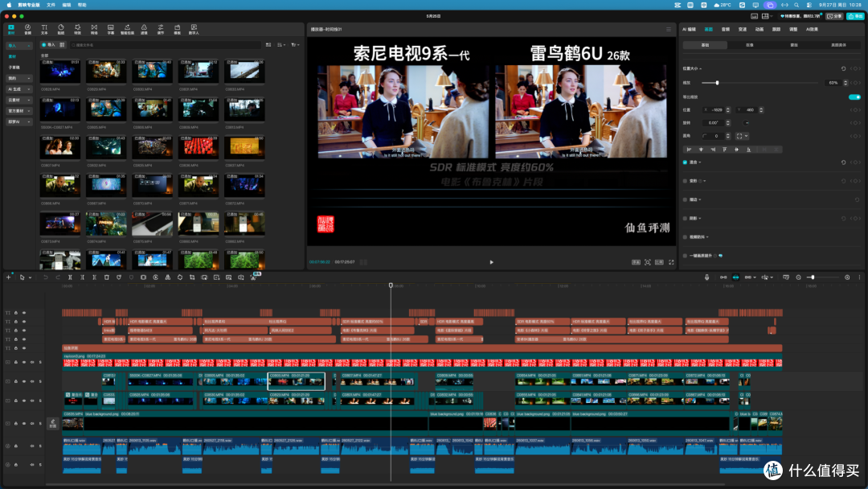Viewport: 868px width, 489px height.
Task: Open the 数字人 digital human icon
Action: click(194, 29)
